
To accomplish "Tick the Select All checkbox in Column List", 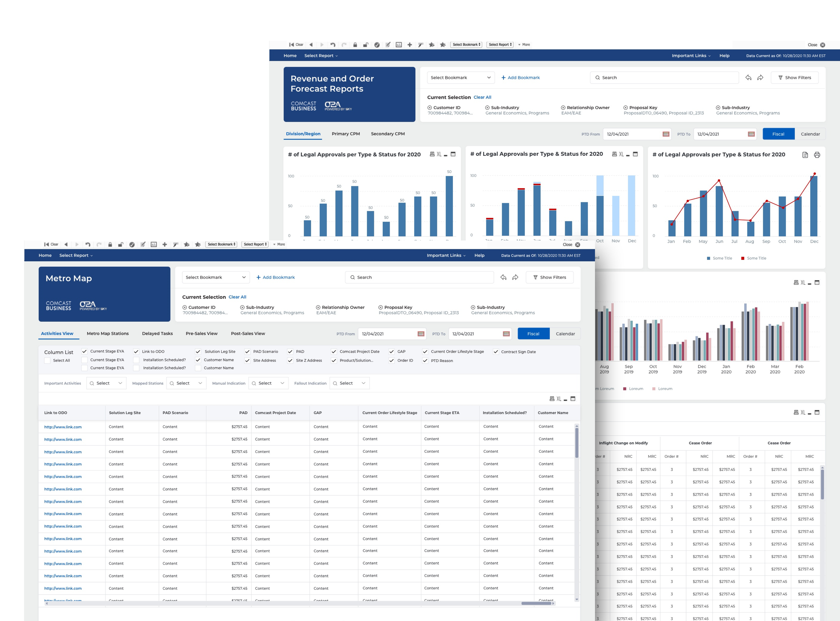I will coord(47,360).
